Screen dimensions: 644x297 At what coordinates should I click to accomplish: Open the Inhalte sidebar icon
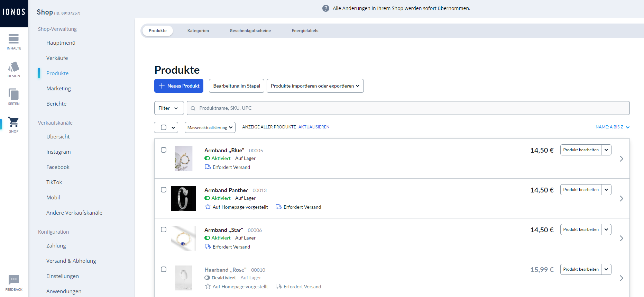[x=14, y=42]
